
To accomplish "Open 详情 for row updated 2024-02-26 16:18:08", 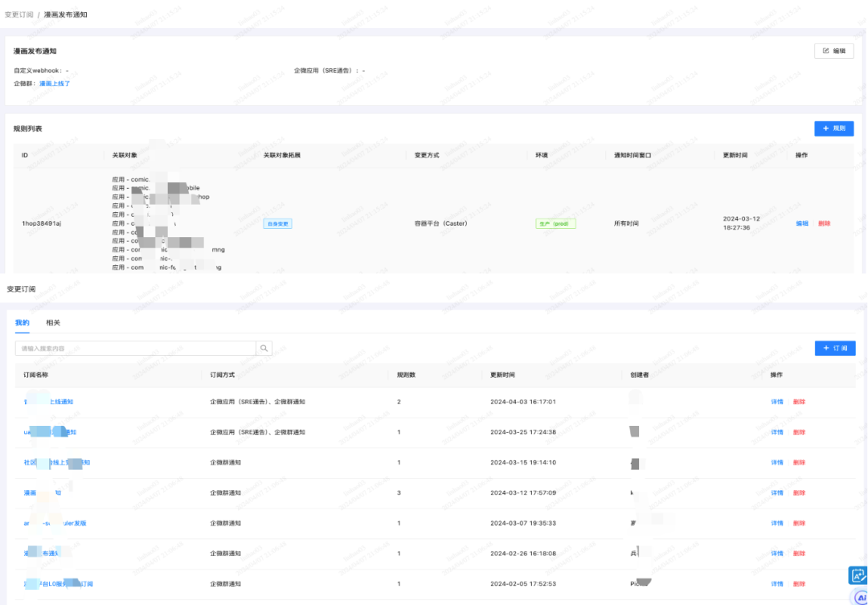I will click(x=777, y=554).
